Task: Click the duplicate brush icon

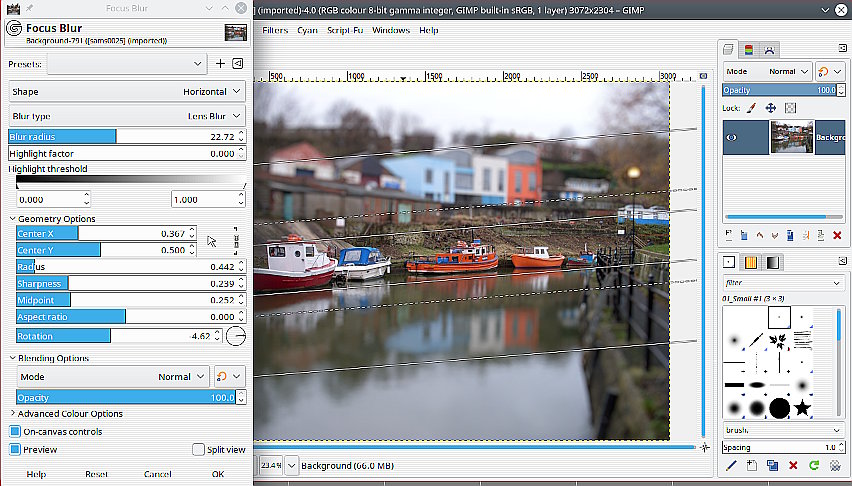Action: tap(773, 465)
